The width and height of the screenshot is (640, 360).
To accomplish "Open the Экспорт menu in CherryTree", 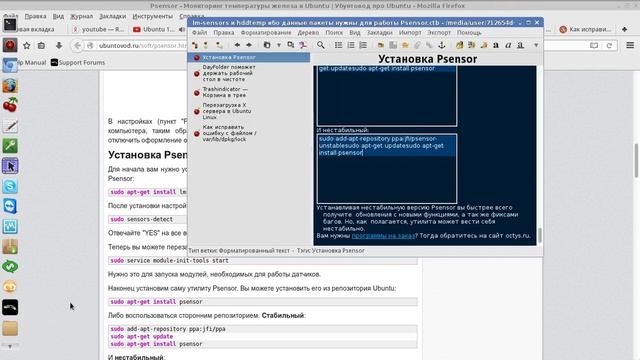I will point(439,32).
